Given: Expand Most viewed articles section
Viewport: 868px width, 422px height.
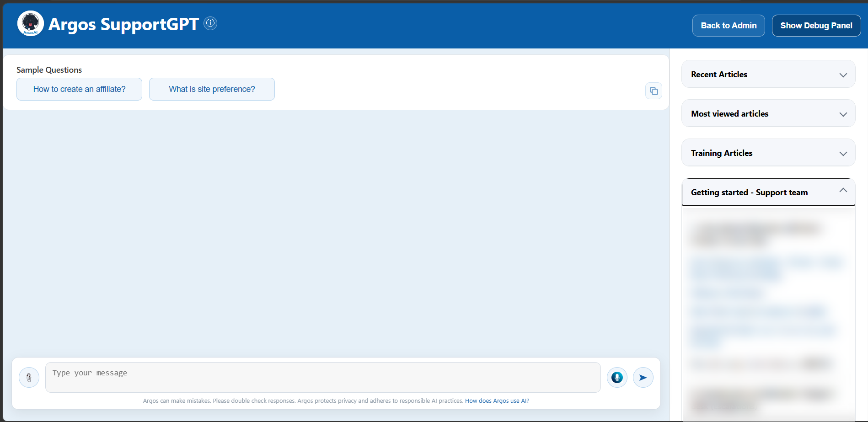Looking at the screenshot, I should pyautogui.click(x=768, y=113).
